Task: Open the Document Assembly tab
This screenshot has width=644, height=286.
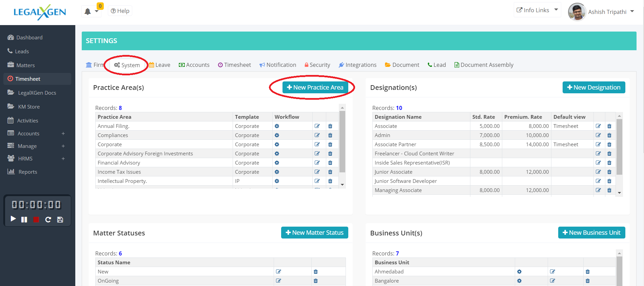Action: 484,65
